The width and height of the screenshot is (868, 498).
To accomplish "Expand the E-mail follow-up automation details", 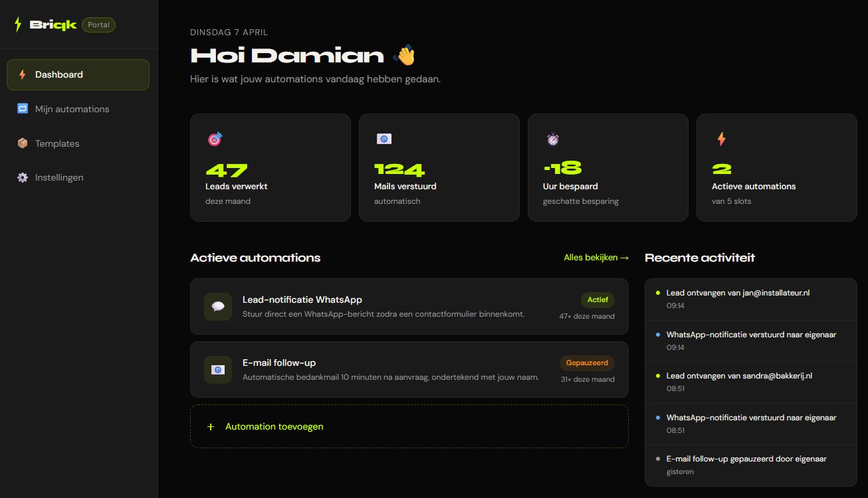I will coord(409,370).
